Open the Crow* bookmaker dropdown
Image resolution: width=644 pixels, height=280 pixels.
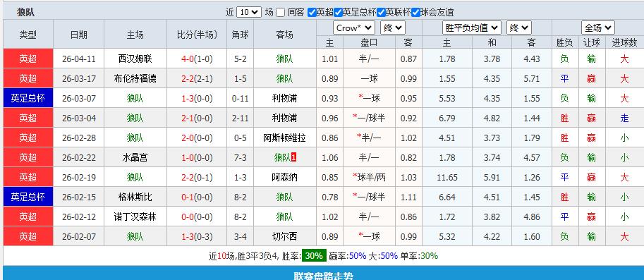click(x=354, y=28)
